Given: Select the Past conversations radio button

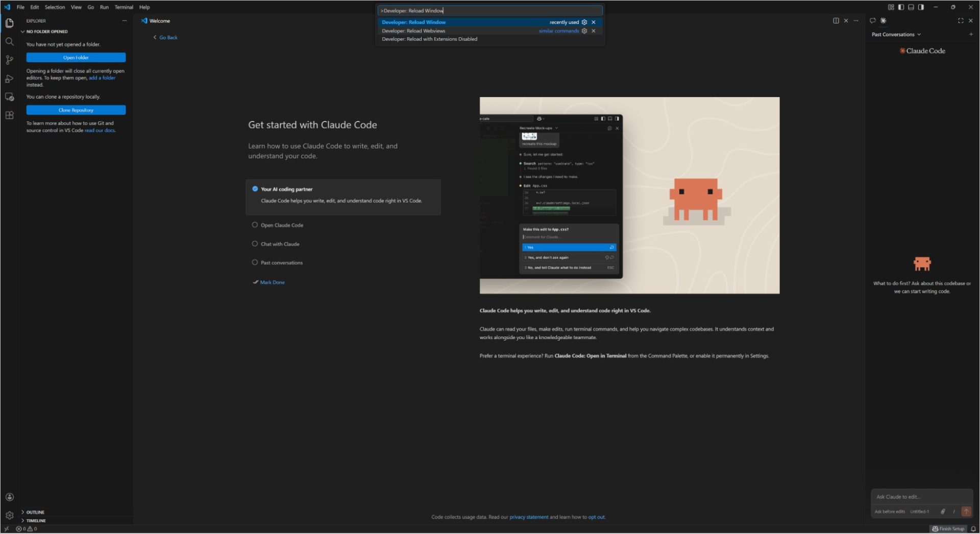Looking at the screenshot, I should coord(255,262).
